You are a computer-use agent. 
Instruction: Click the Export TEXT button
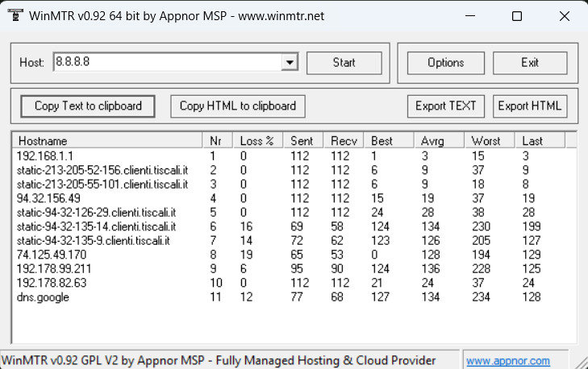click(x=445, y=106)
